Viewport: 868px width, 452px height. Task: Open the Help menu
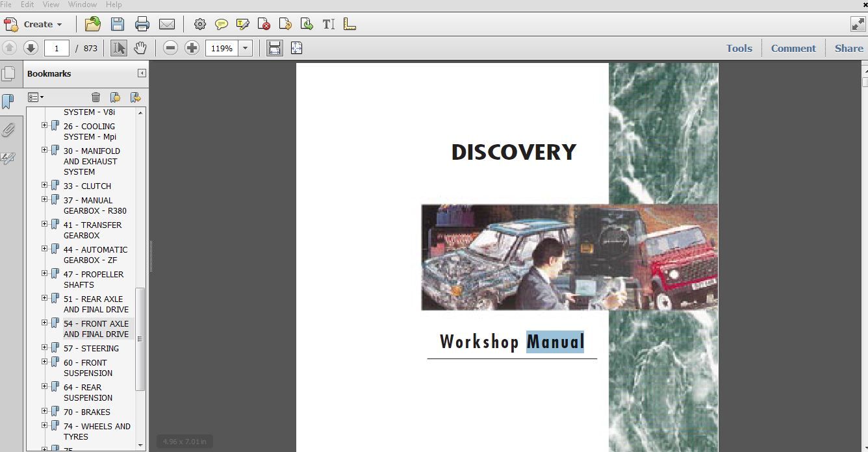[114, 5]
